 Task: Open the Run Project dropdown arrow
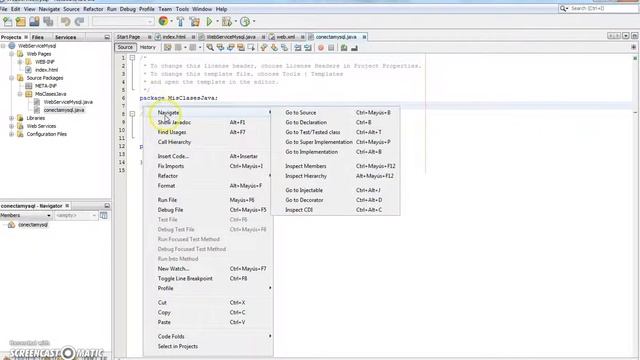click(x=217, y=22)
